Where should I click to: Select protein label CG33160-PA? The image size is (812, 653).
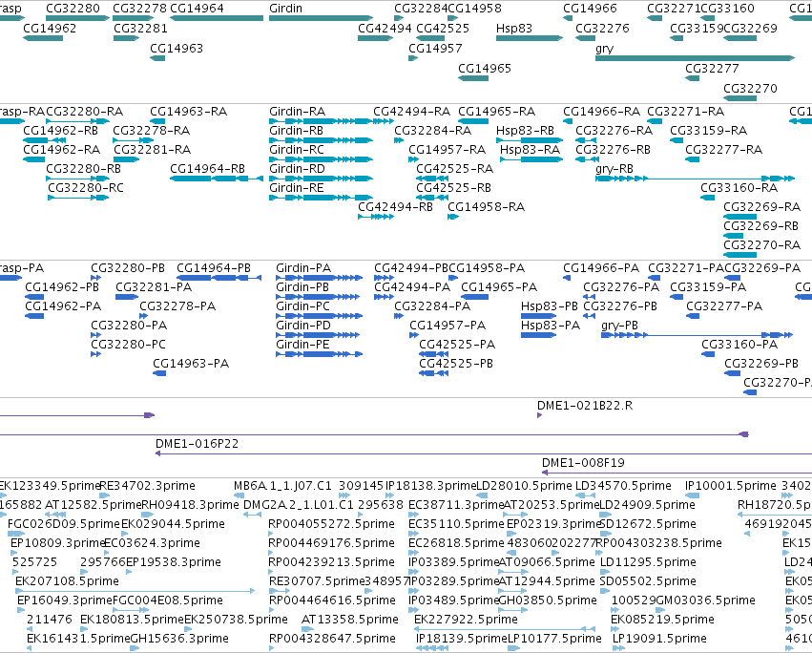(739, 345)
